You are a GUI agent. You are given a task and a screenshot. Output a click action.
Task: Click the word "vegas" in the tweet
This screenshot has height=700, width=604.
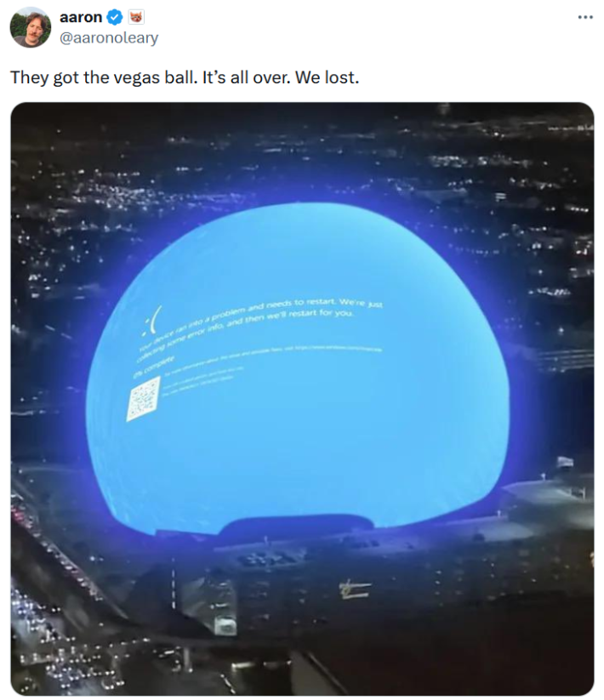[x=136, y=77]
